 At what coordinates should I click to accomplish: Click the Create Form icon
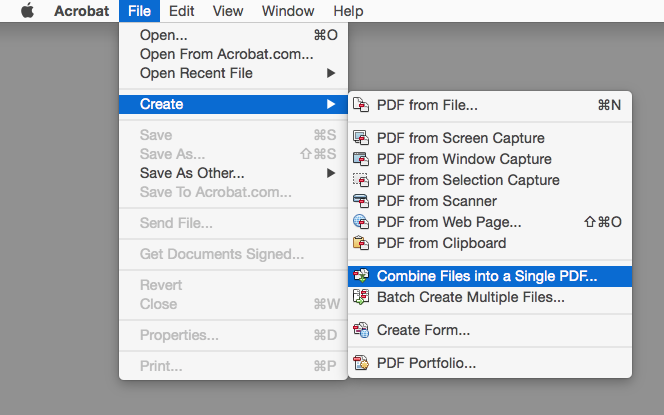(361, 330)
